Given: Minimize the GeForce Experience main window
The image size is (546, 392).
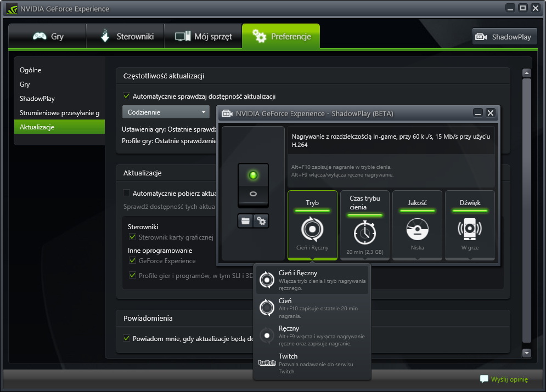Looking at the screenshot, I should coord(510,8).
